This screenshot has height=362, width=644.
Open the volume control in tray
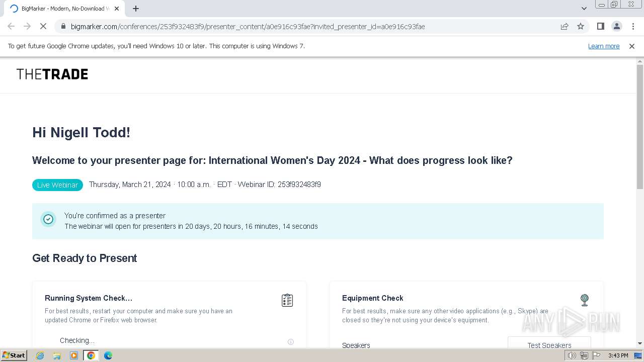click(572, 355)
